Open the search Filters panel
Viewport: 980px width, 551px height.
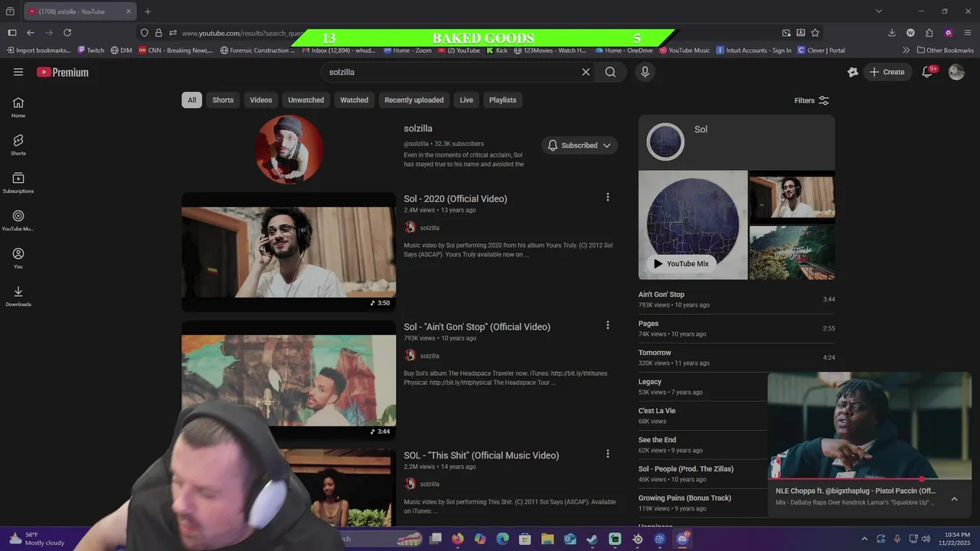click(x=812, y=100)
